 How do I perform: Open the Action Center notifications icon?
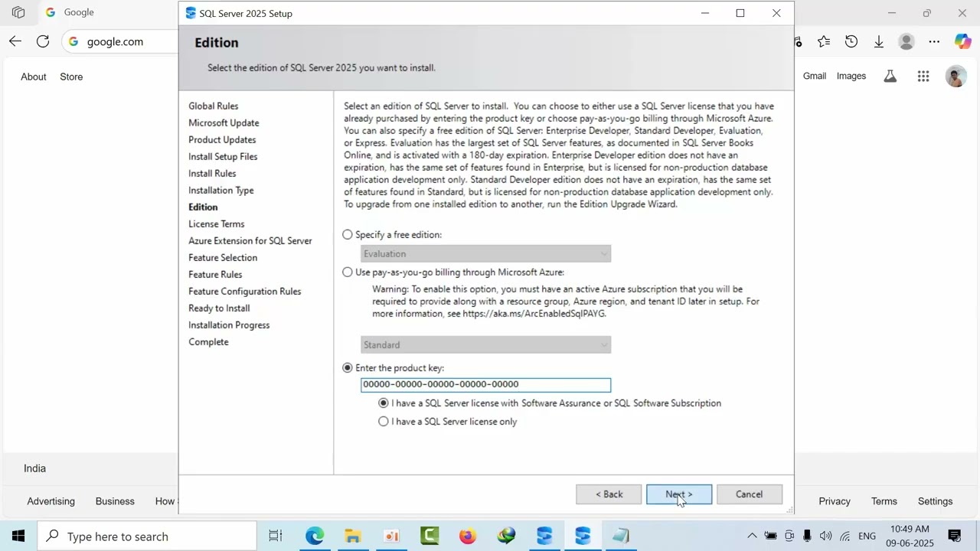(x=955, y=536)
